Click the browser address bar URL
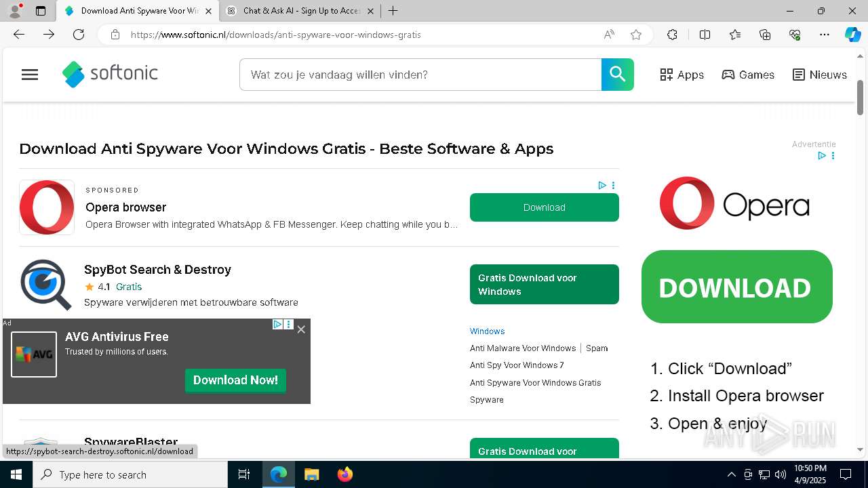The height and width of the screenshot is (488, 868). pos(275,35)
